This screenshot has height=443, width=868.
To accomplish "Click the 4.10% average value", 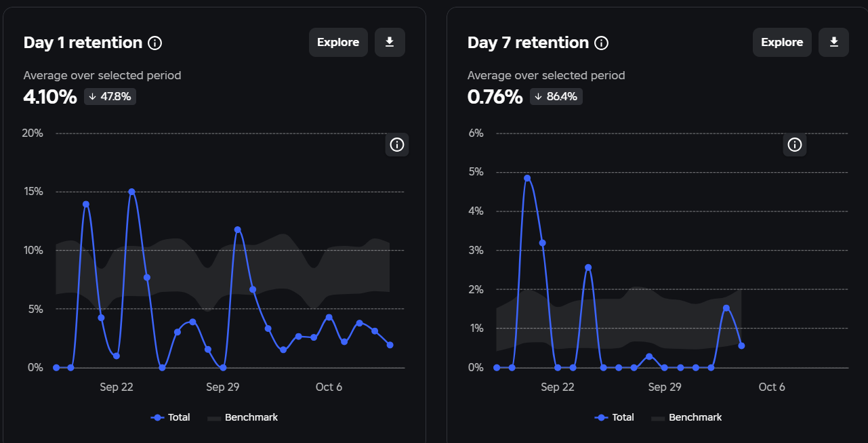I will 50,97.
